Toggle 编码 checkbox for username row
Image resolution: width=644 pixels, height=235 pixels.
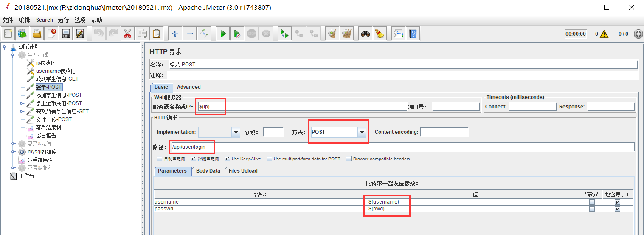pos(592,202)
